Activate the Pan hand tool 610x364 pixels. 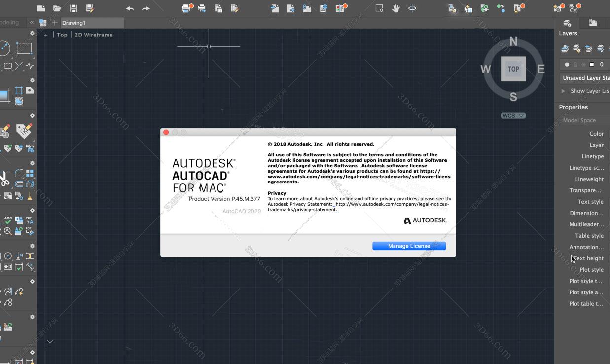coord(395,8)
